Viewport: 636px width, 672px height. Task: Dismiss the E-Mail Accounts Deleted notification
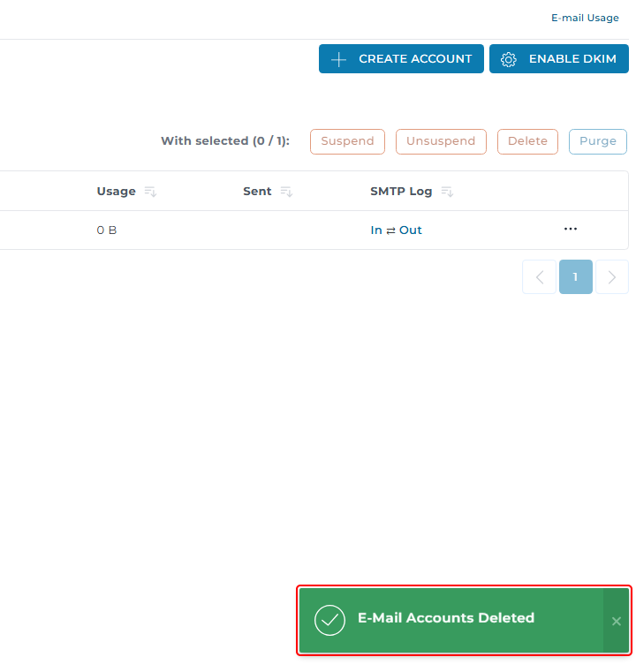coord(617,621)
